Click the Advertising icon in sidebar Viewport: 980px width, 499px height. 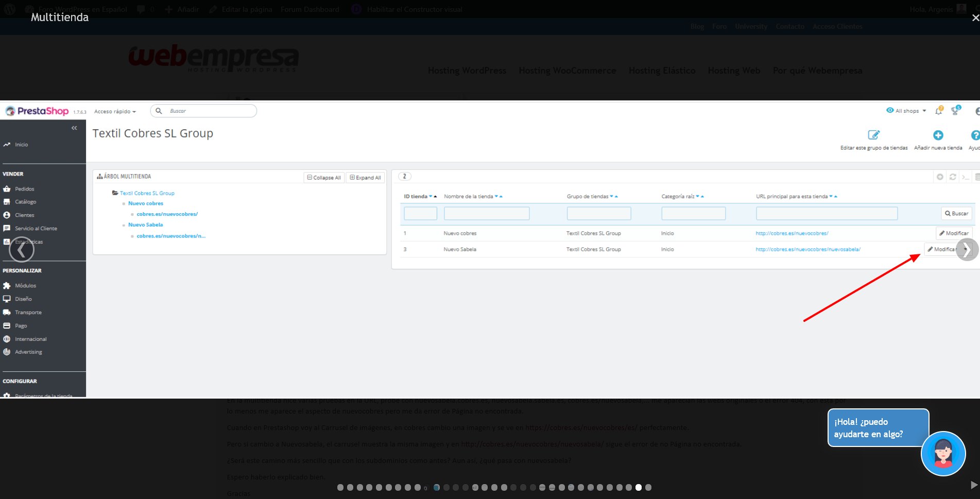point(7,352)
